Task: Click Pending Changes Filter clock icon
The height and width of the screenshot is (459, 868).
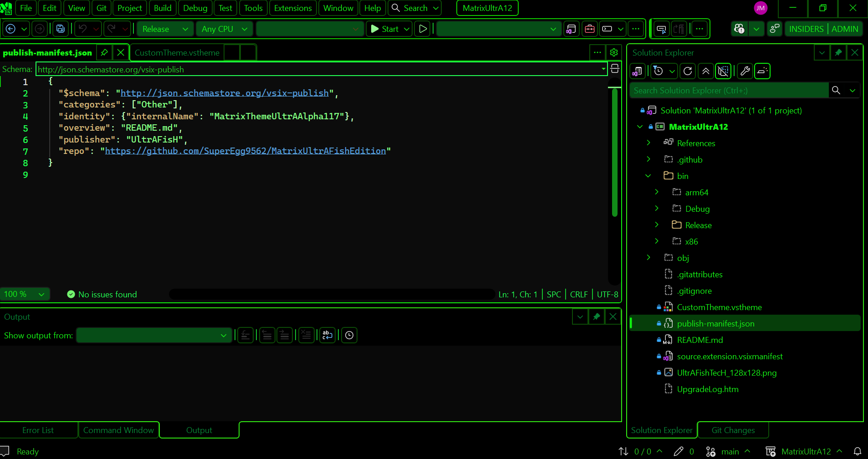Action: pos(659,71)
